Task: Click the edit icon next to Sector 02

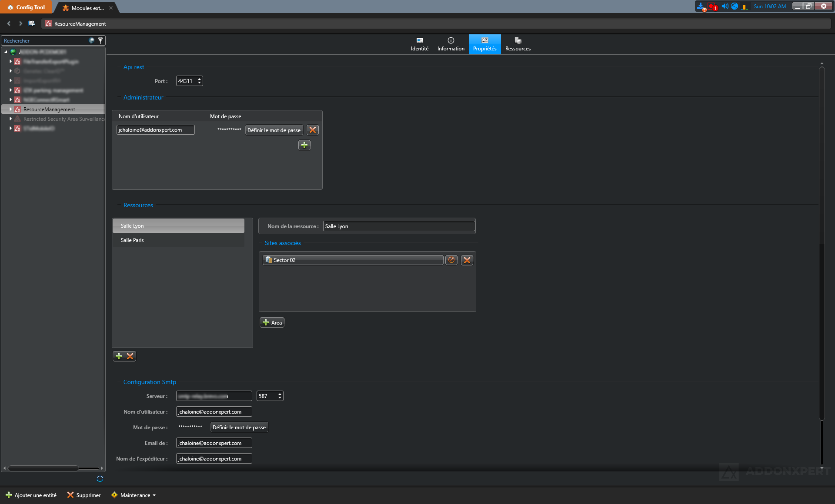Action: 451,260
